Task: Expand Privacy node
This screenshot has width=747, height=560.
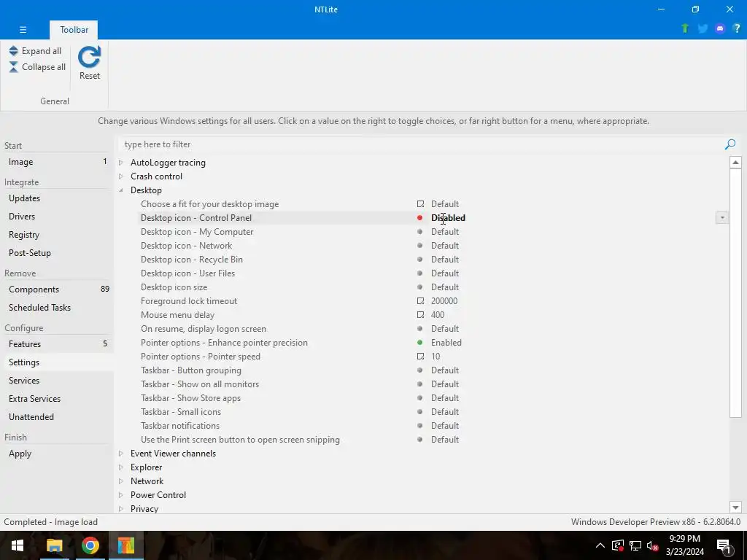Action: tap(121, 508)
